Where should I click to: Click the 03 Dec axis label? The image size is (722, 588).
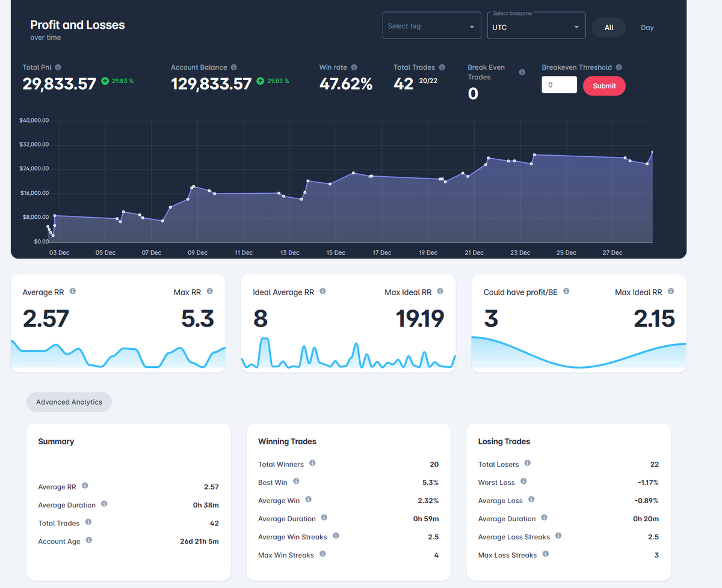tap(59, 253)
